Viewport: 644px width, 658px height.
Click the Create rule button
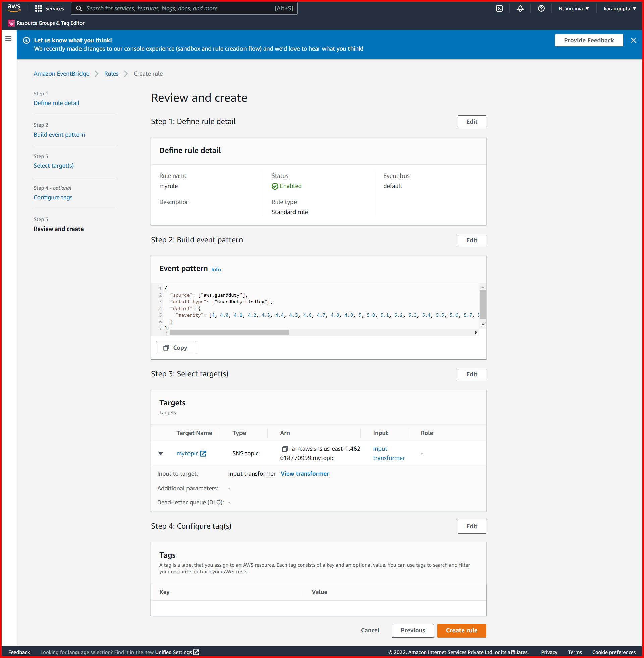[x=461, y=630]
